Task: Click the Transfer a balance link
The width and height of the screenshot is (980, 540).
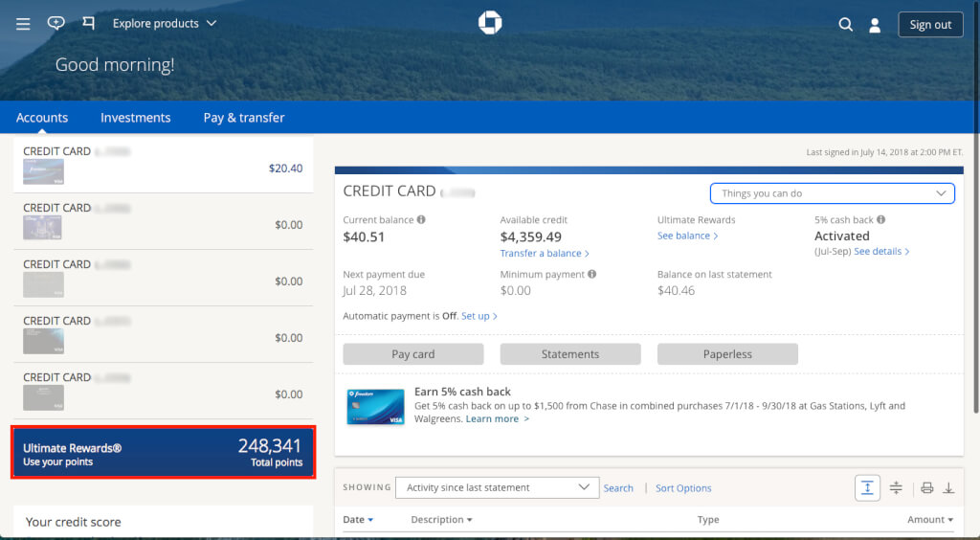Action: pyautogui.click(x=545, y=253)
